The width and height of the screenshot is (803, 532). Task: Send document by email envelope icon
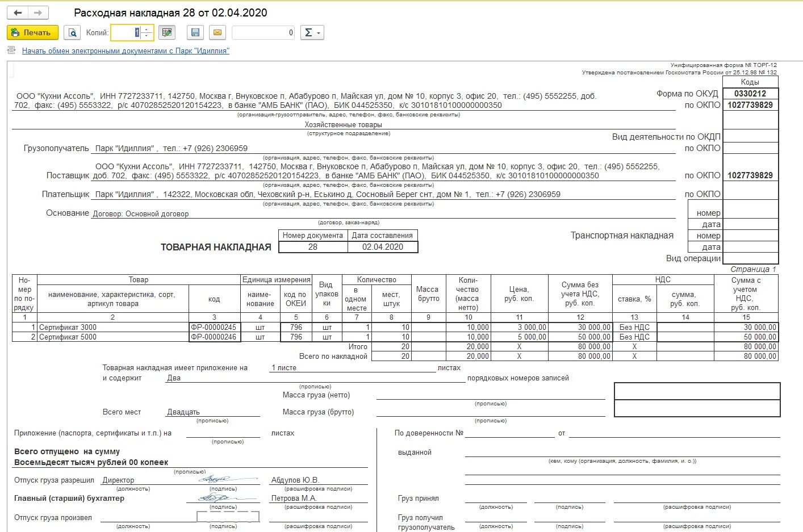click(x=218, y=33)
